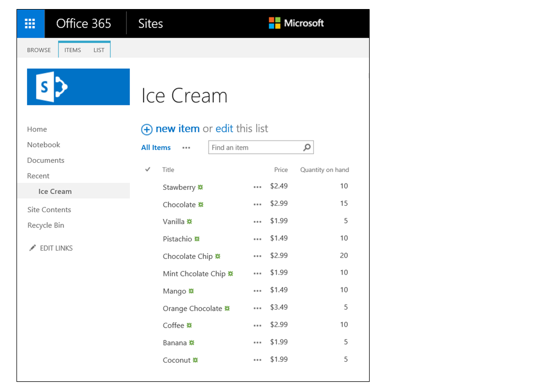Open ellipsis menu for Banana row

point(257,343)
